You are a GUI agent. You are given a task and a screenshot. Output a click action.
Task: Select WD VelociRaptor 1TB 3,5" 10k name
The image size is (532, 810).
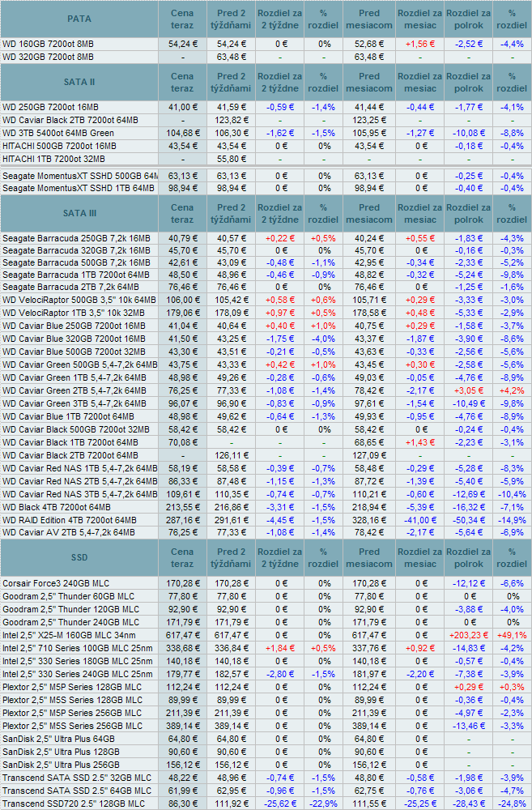click(74, 313)
